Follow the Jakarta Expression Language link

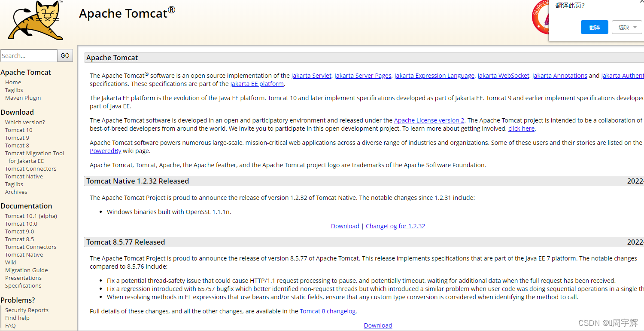pyautogui.click(x=434, y=76)
